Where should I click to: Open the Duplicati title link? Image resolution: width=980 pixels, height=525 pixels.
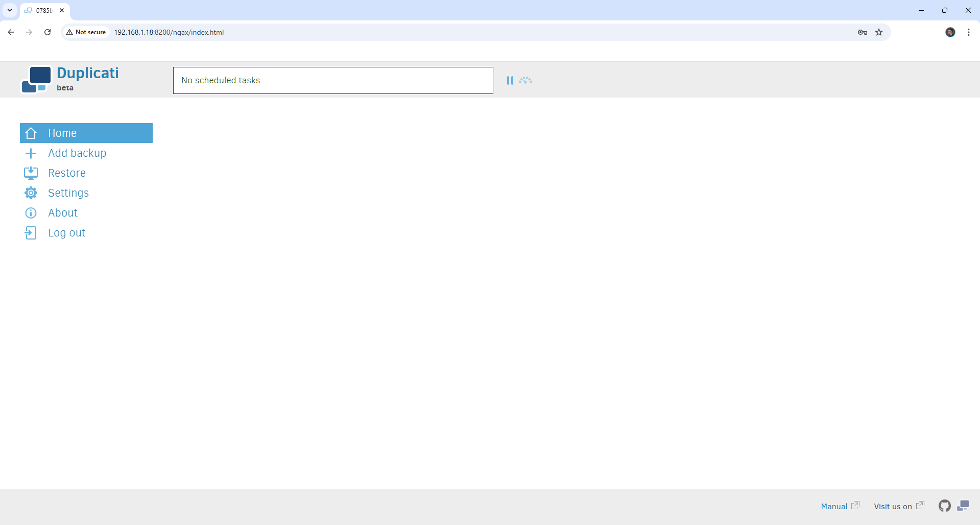[x=88, y=73]
